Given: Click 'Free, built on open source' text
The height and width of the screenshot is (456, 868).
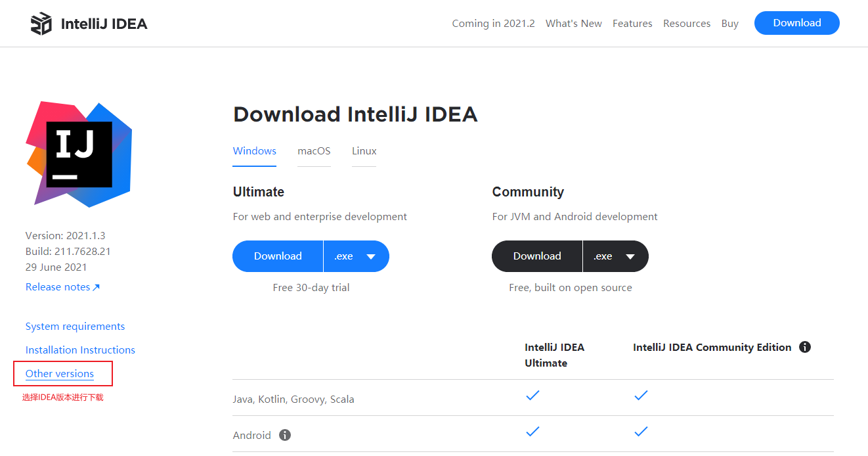Looking at the screenshot, I should tap(571, 287).
